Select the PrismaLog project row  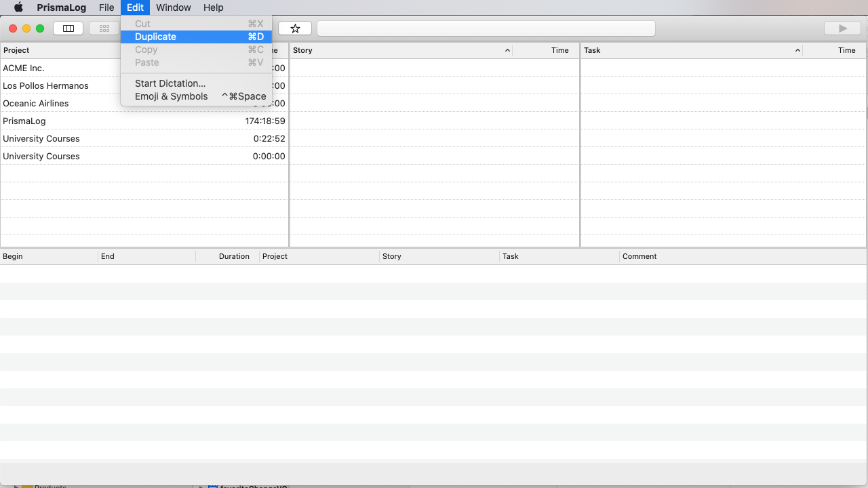click(x=144, y=121)
